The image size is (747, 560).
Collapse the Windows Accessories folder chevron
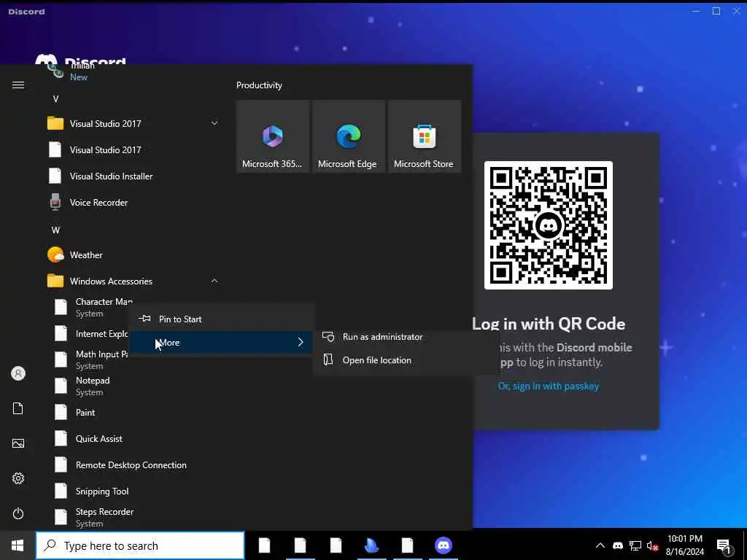[x=214, y=281]
